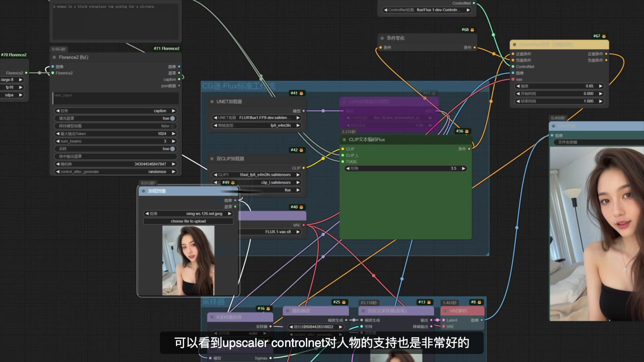Click the 引导 3.5 guidance slider

(406, 169)
